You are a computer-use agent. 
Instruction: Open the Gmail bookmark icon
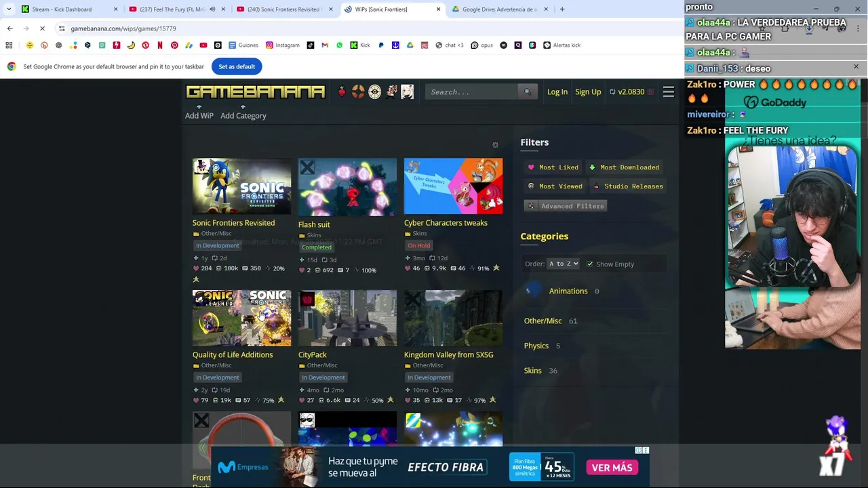click(x=325, y=45)
